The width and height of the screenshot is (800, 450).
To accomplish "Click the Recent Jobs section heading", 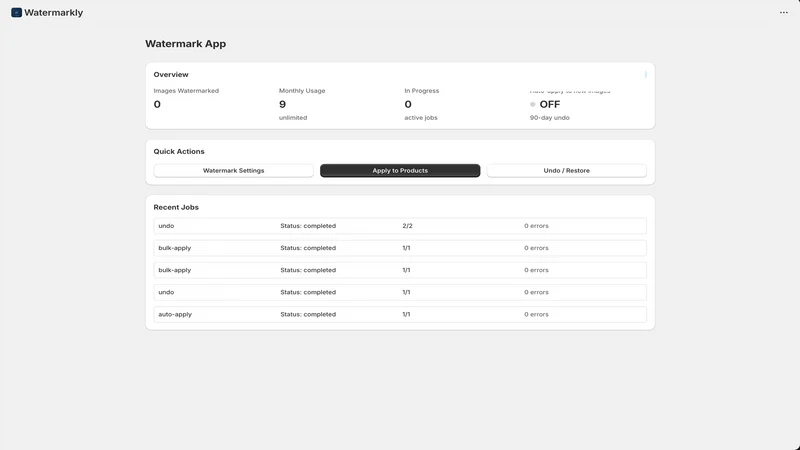I will (176, 207).
